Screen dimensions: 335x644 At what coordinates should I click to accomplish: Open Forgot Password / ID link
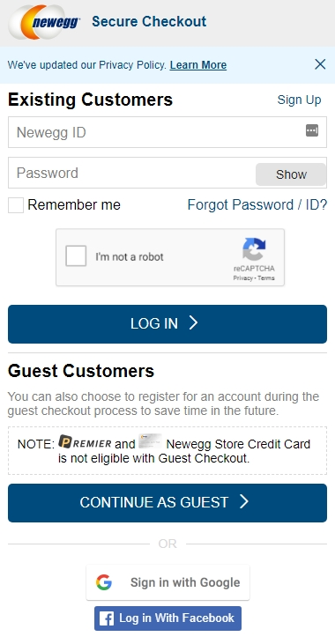click(x=257, y=204)
